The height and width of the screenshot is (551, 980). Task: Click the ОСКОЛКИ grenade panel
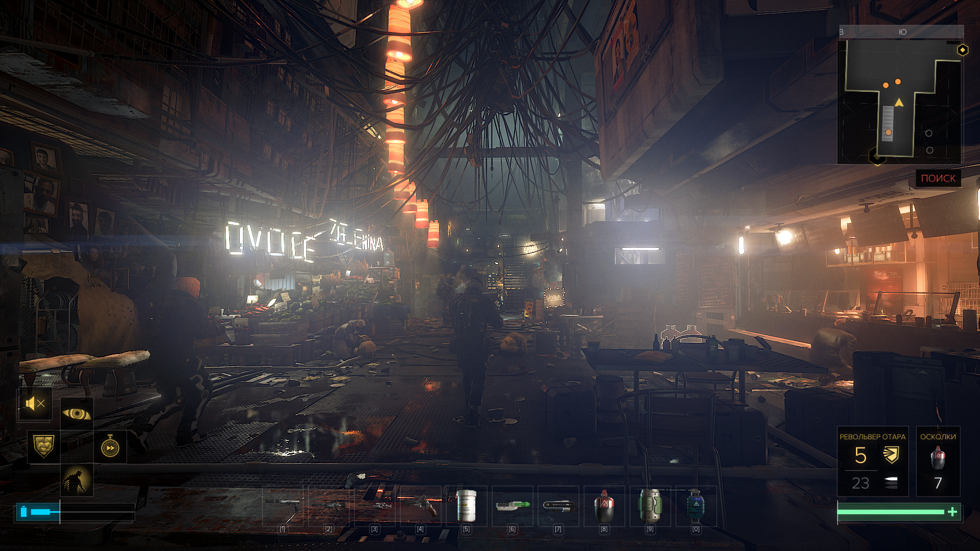(x=938, y=462)
